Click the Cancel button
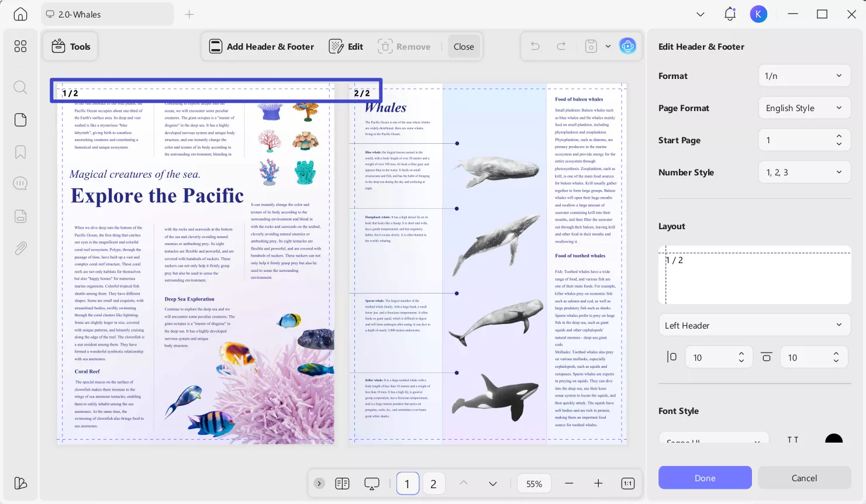 point(804,478)
